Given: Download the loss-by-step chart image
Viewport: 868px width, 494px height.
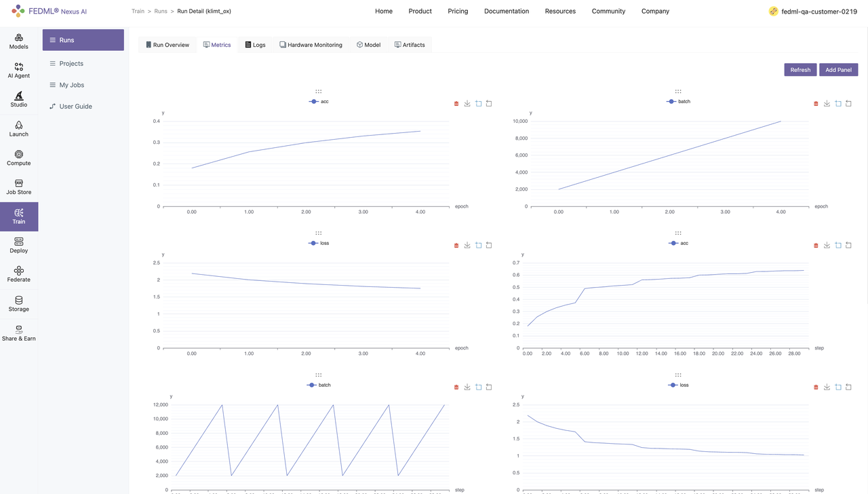Looking at the screenshot, I should pyautogui.click(x=827, y=387).
